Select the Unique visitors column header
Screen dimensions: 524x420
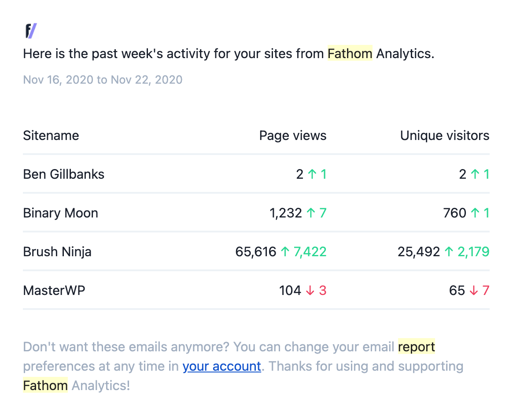point(444,136)
